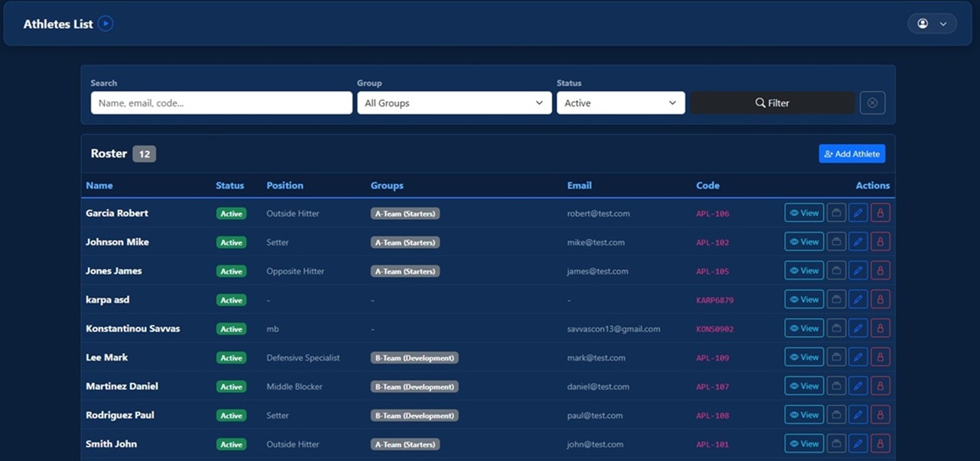Select the Name column header
980x461 pixels.
point(99,185)
